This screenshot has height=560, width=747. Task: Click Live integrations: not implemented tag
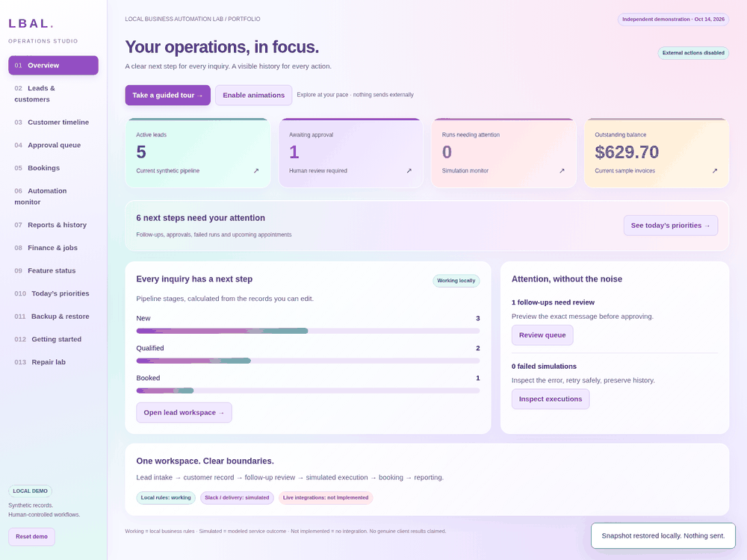(x=326, y=498)
